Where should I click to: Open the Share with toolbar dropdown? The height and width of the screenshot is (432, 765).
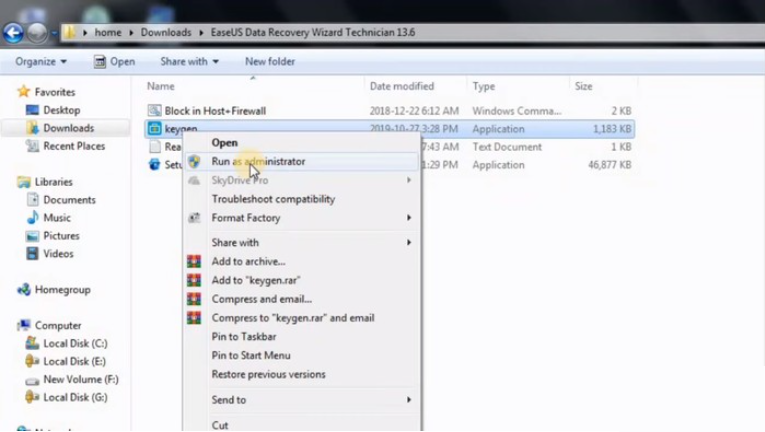click(189, 62)
